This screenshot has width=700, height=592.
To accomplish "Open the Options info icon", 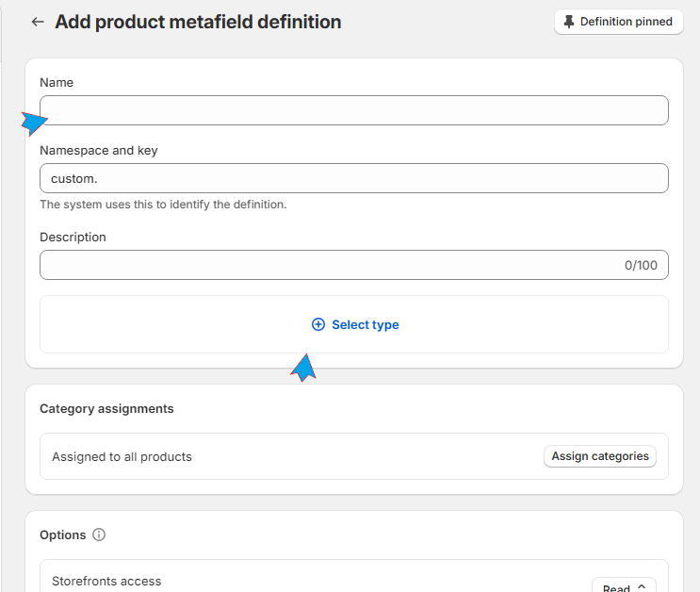I will (99, 534).
